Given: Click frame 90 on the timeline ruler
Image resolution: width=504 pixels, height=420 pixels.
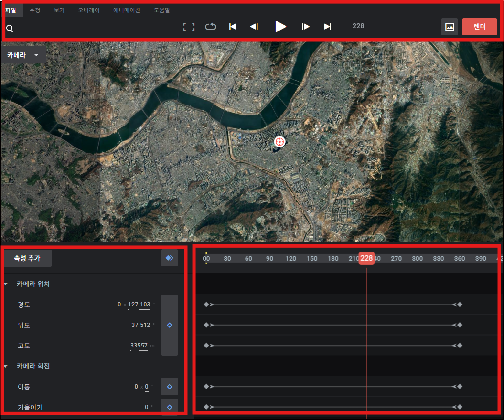Looking at the screenshot, I should tap(269, 259).
